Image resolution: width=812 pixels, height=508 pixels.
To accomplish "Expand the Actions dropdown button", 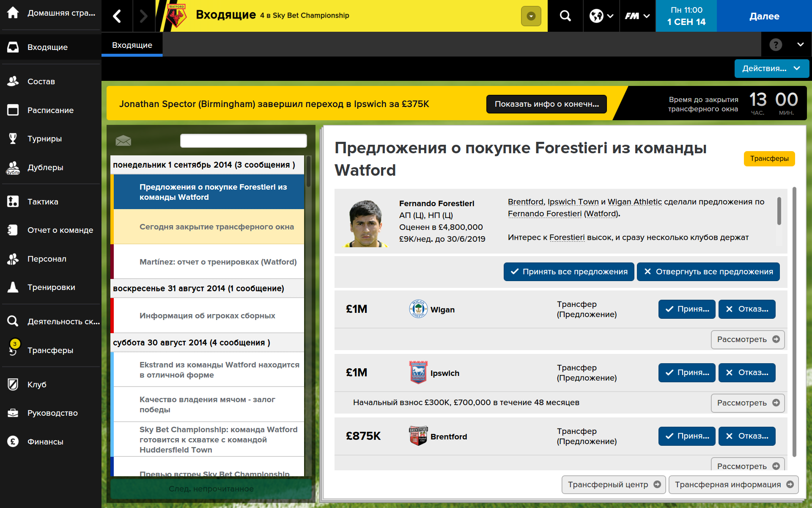I will pos(771,68).
